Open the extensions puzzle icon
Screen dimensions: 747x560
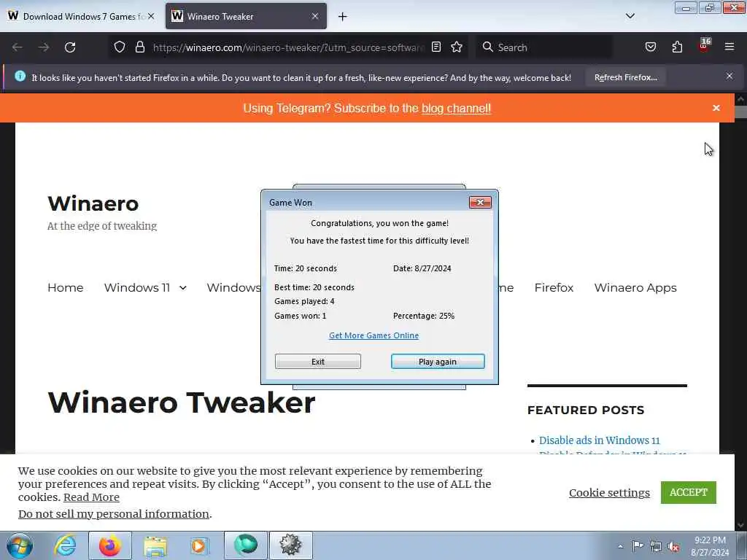coord(677,47)
